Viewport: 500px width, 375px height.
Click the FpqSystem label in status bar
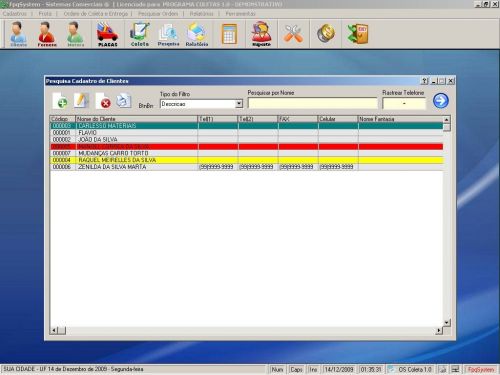pos(481,369)
